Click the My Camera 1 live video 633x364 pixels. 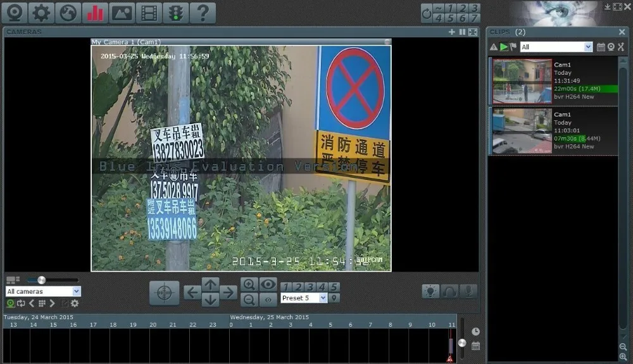[x=241, y=158]
